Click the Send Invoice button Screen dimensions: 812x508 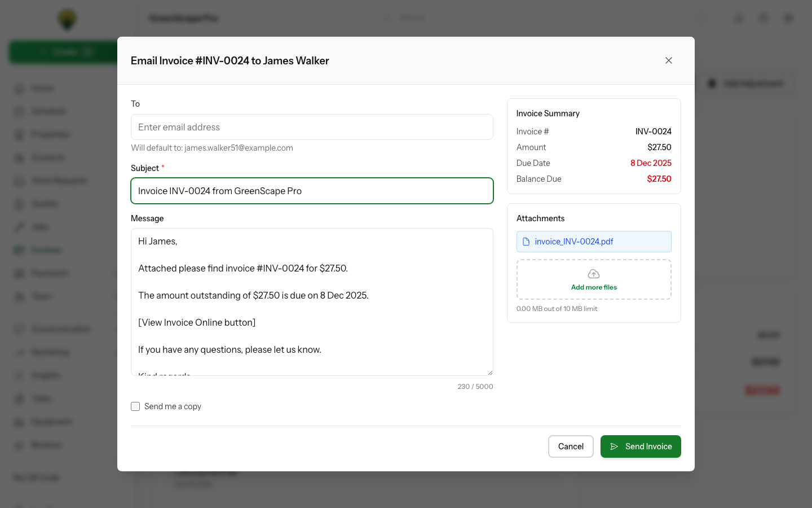pyautogui.click(x=641, y=446)
